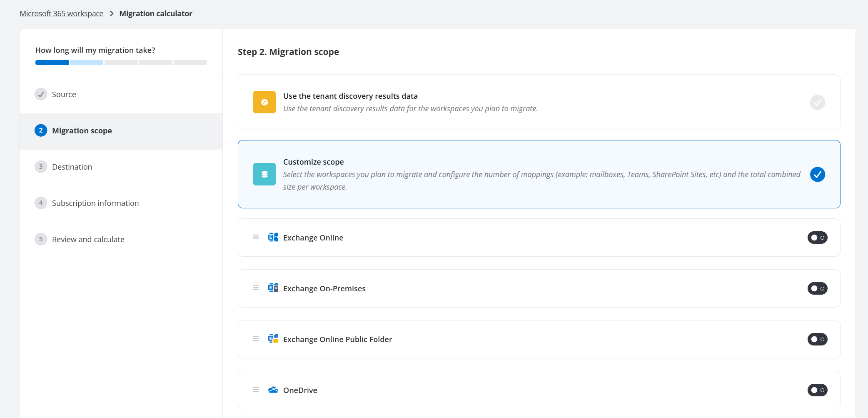Image resolution: width=868 pixels, height=418 pixels.
Task: Click the teal Customize scope icon
Action: click(264, 174)
